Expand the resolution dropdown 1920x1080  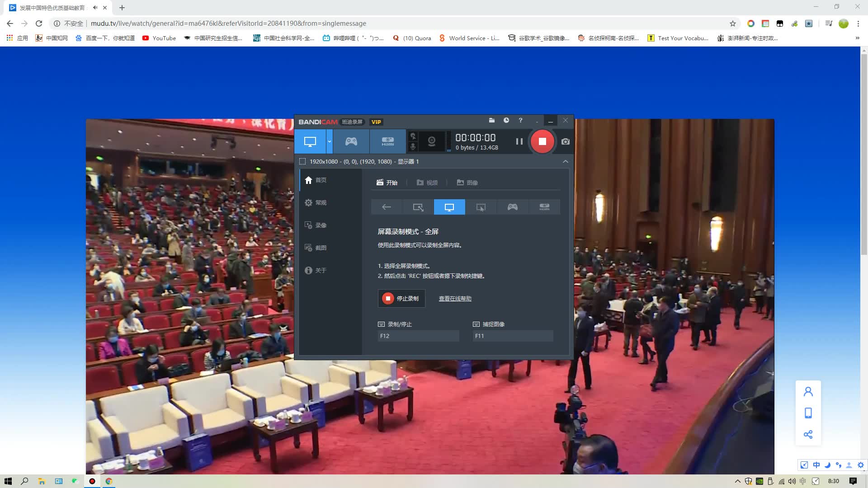coord(565,161)
